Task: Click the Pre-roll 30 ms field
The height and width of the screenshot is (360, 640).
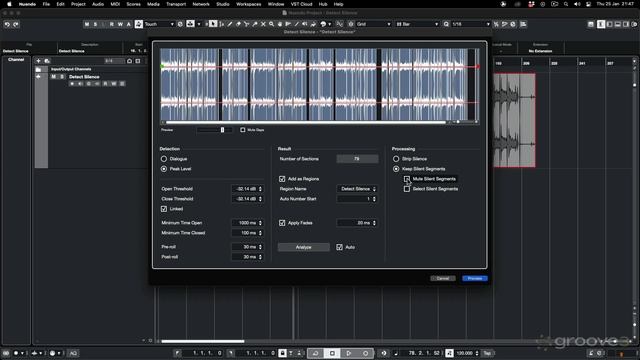Action: (247, 247)
